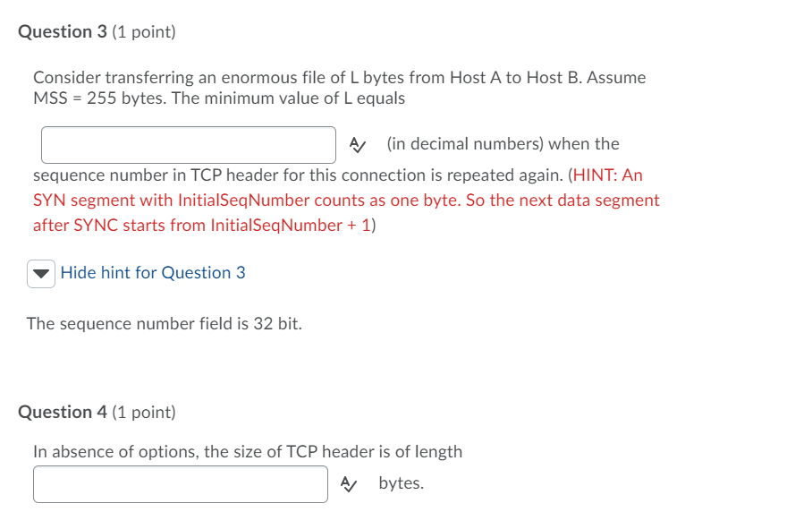Click the hint text about the 32-bit field
Image resolution: width=812 pixels, height=529 pixels.
click(165, 323)
